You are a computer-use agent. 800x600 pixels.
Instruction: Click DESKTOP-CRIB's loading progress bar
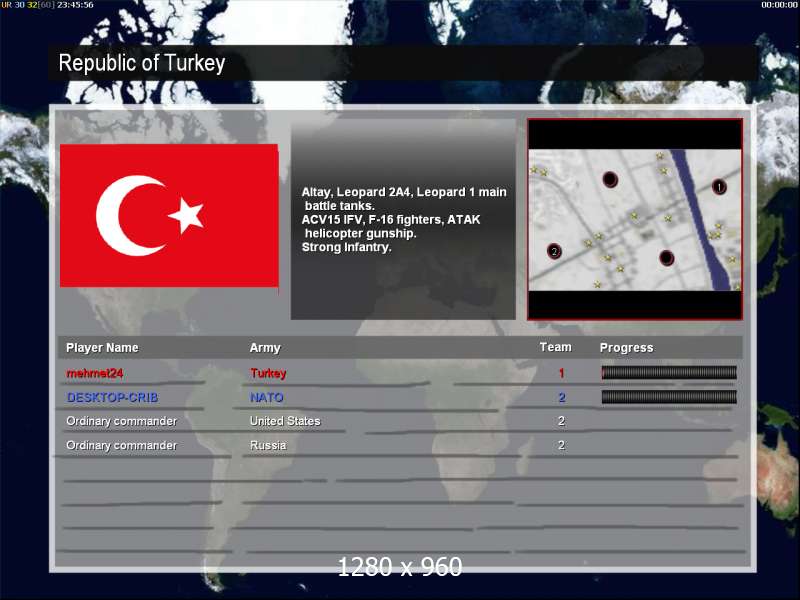tap(669, 397)
